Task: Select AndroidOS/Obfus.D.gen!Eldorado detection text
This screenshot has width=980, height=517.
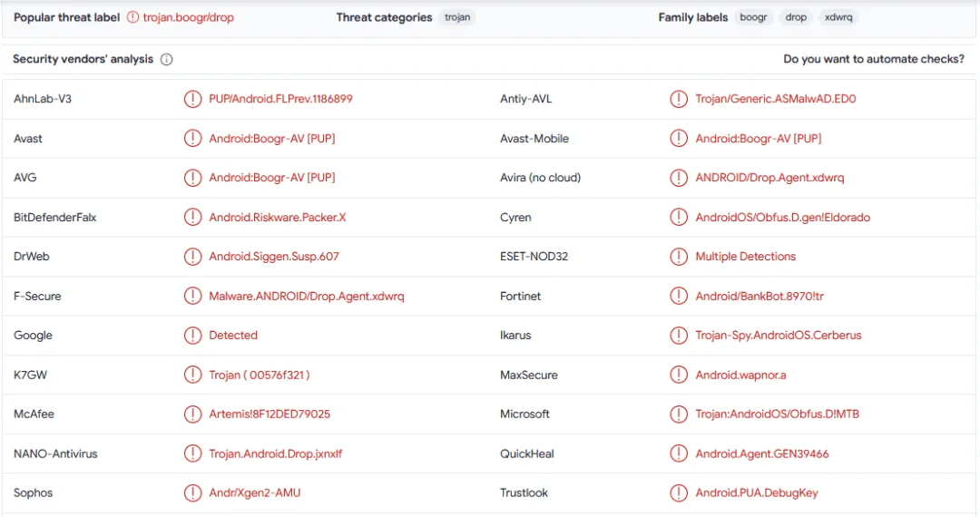Action: tap(782, 218)
